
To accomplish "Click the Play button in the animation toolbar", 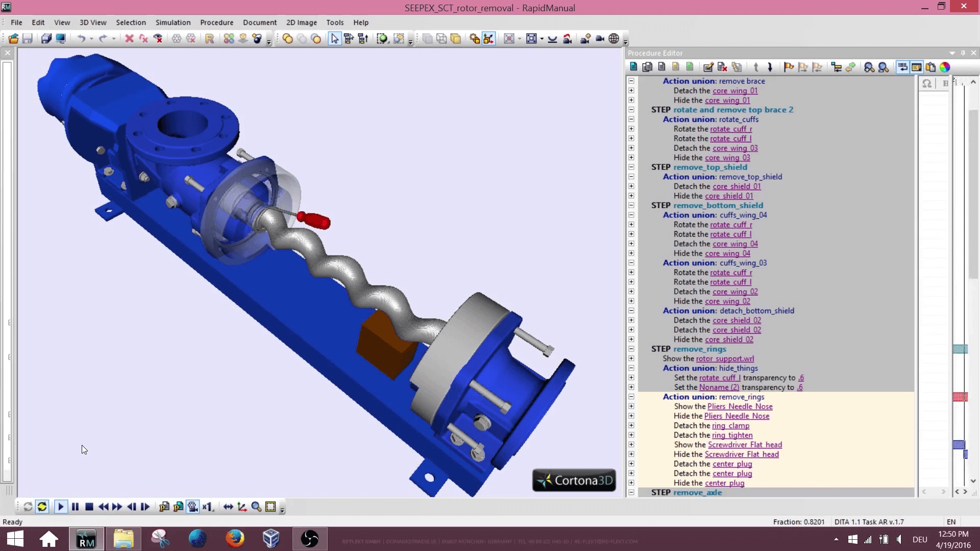I will click(61, 507).
